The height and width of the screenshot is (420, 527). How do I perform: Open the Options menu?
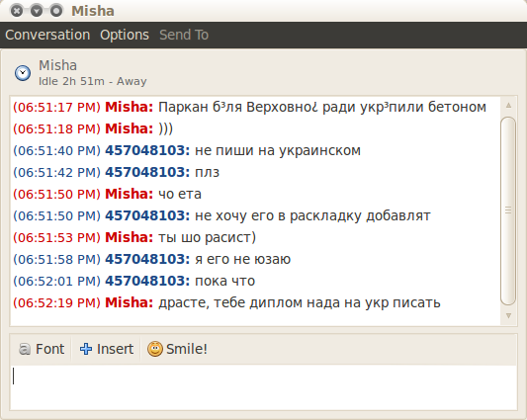[x=125, y=35]
